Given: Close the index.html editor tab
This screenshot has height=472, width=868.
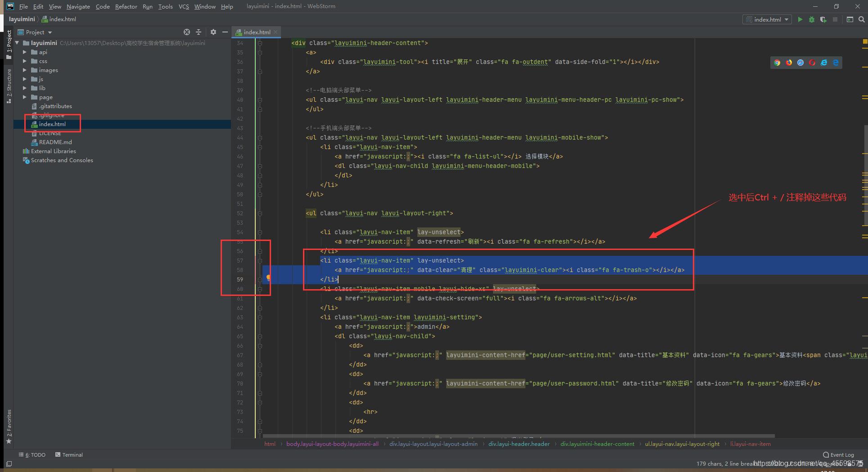Looking at the screenshot, I should coord(276,32).
